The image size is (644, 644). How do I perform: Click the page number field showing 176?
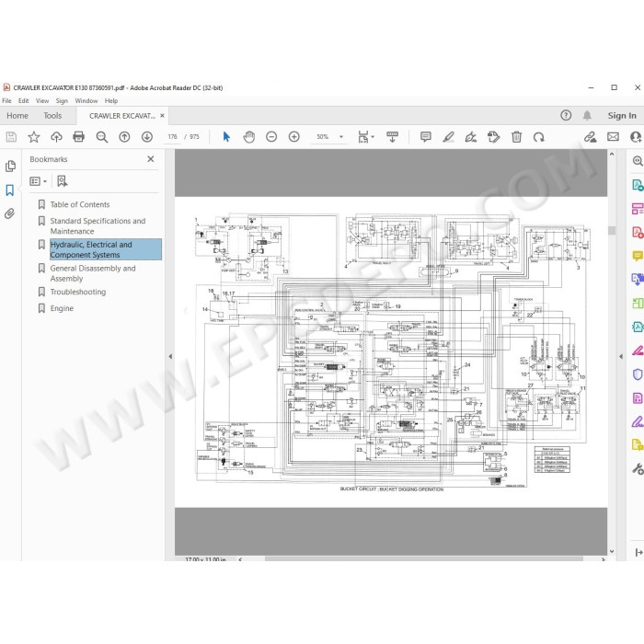(173, 137)
